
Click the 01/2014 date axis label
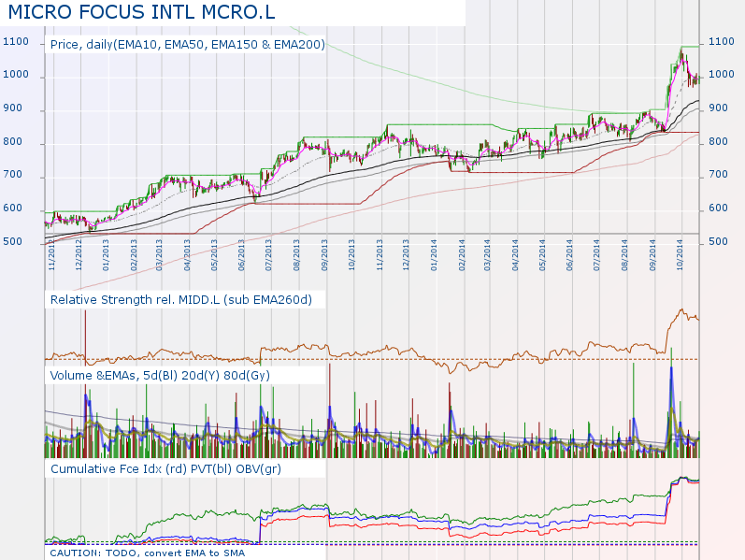click(434, 255)
